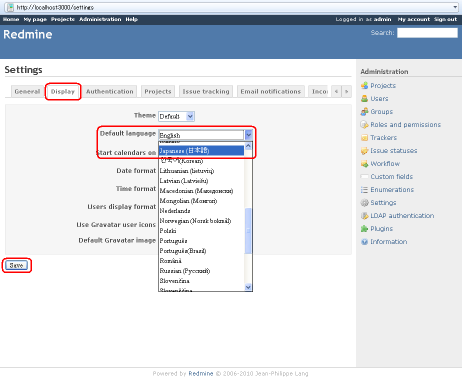Toggle the Default language dropdown arrow
Image resolution: width=462 pixels, height=379 pixels.
tap(248, 135)
